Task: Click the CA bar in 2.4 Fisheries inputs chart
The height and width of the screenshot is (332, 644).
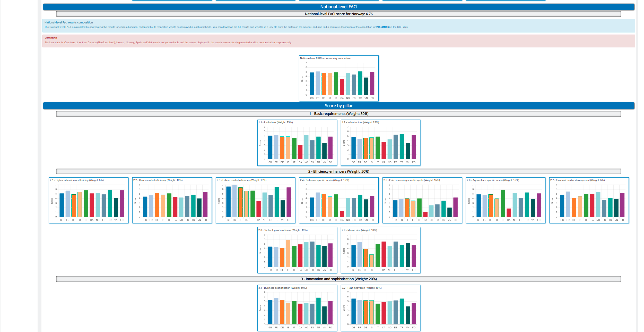Action: click(x=342, y=214)
